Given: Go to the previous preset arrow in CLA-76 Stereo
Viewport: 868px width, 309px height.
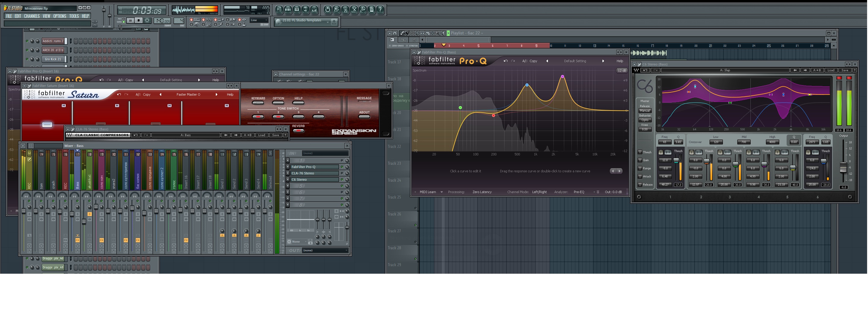Looking at the screenshot, I should coord(226,135).
